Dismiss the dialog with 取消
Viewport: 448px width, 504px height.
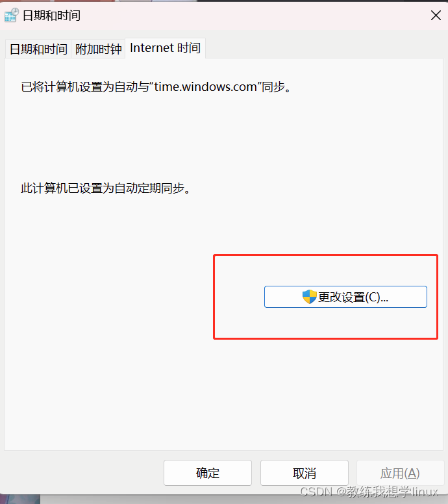point(305,473)
